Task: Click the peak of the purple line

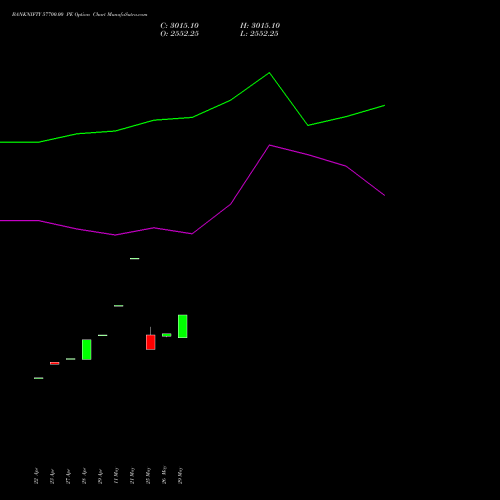Action: coord(269,145)
